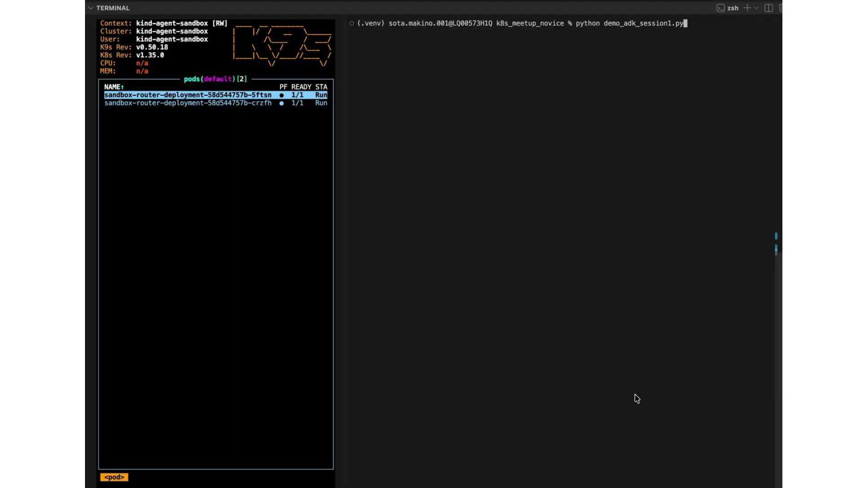Click the 1/1 ready value for pod crzfh
Screen dimensions: 868x488
pos(297,103)
